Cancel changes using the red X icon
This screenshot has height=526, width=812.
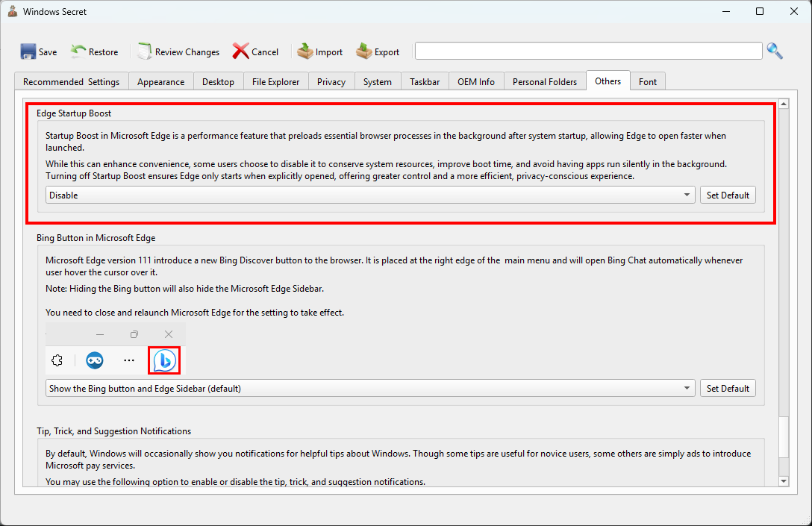point(241,51)
